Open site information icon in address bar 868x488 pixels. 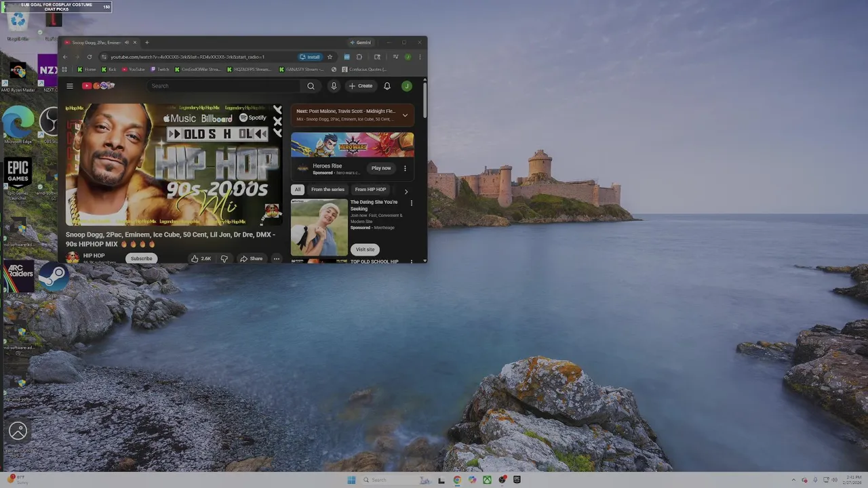(x=104, y=57)
